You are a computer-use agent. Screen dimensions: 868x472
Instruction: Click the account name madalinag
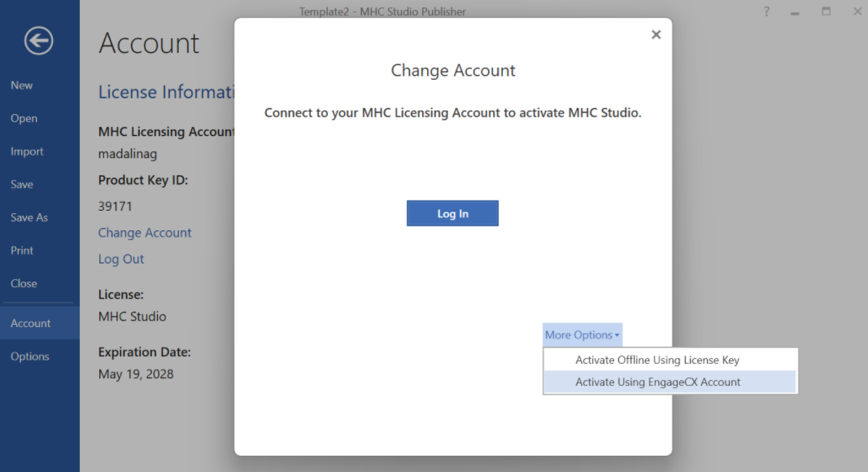pos(128,154)
